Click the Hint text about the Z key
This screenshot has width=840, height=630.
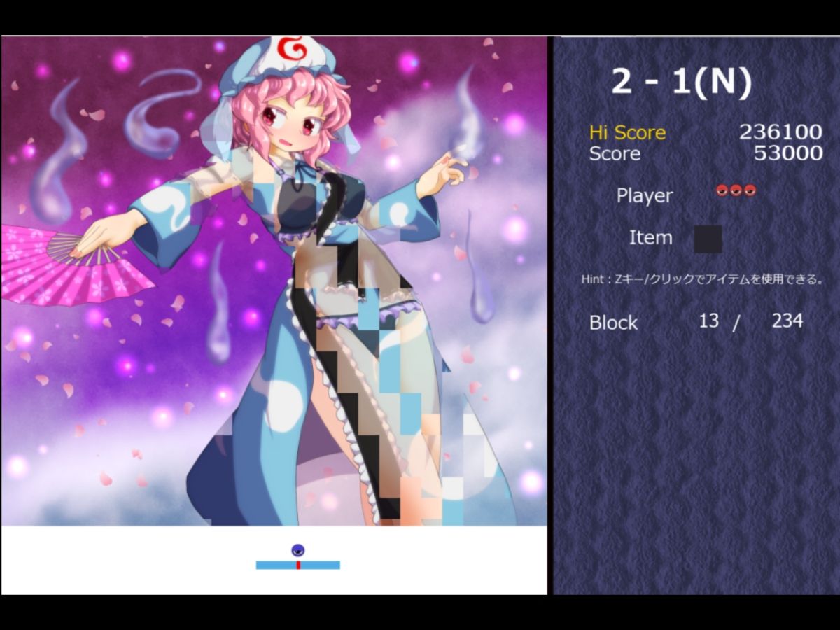pyautogui.click(x=702, y=279)
